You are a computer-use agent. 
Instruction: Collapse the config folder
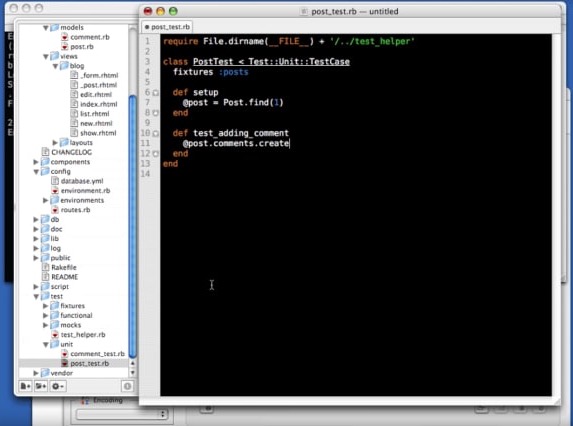point(36,172)
